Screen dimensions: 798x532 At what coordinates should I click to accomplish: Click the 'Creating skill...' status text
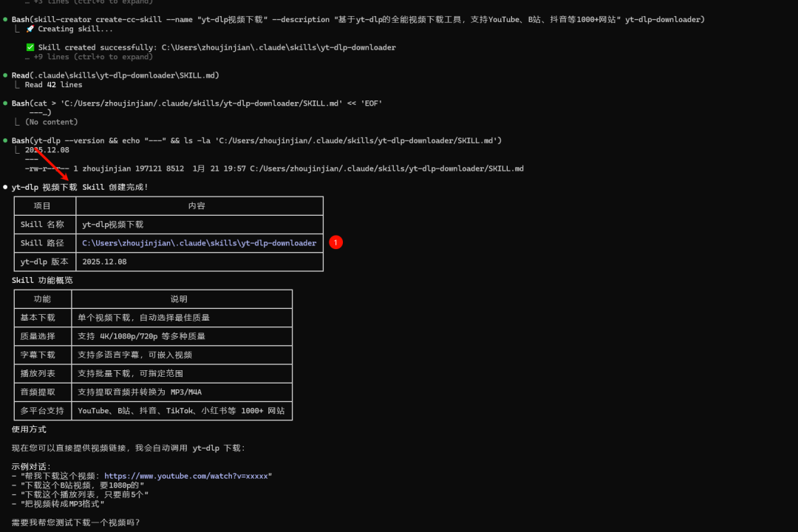(75, 29)
